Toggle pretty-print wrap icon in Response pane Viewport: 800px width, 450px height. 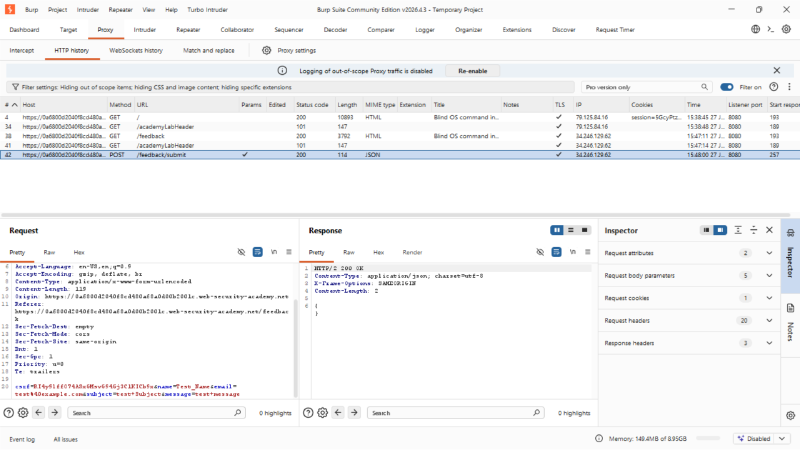tap(557, 252)
